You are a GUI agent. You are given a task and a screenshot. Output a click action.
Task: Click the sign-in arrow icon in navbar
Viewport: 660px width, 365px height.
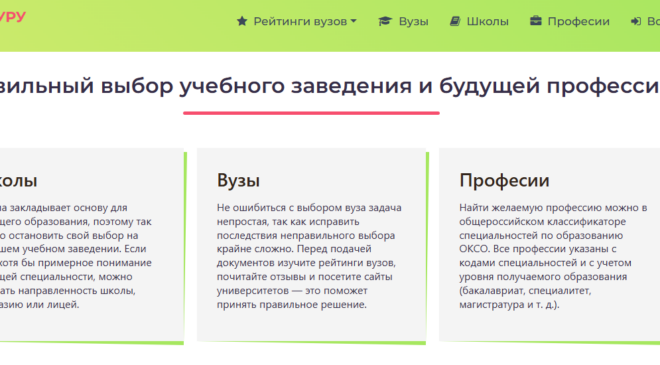click(636, 21)
